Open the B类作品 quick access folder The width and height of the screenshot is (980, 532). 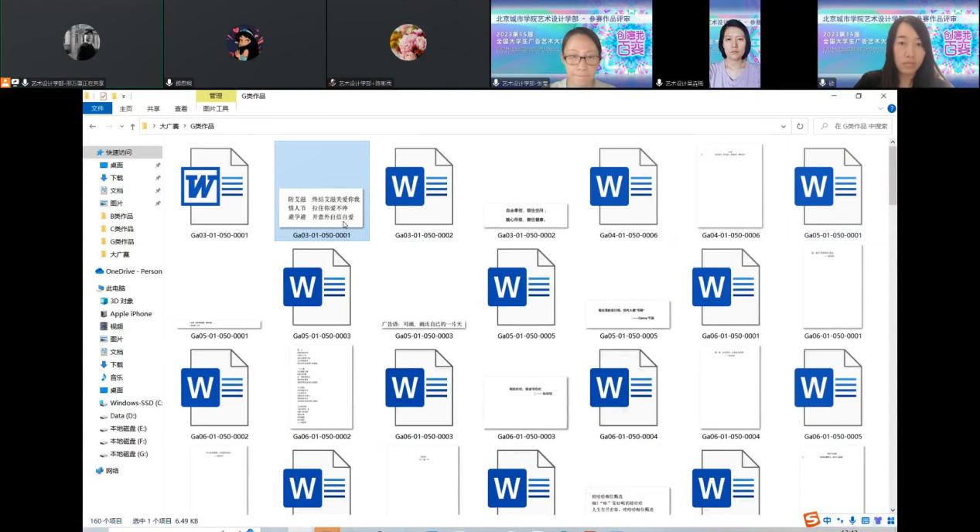tap(121, 216)
